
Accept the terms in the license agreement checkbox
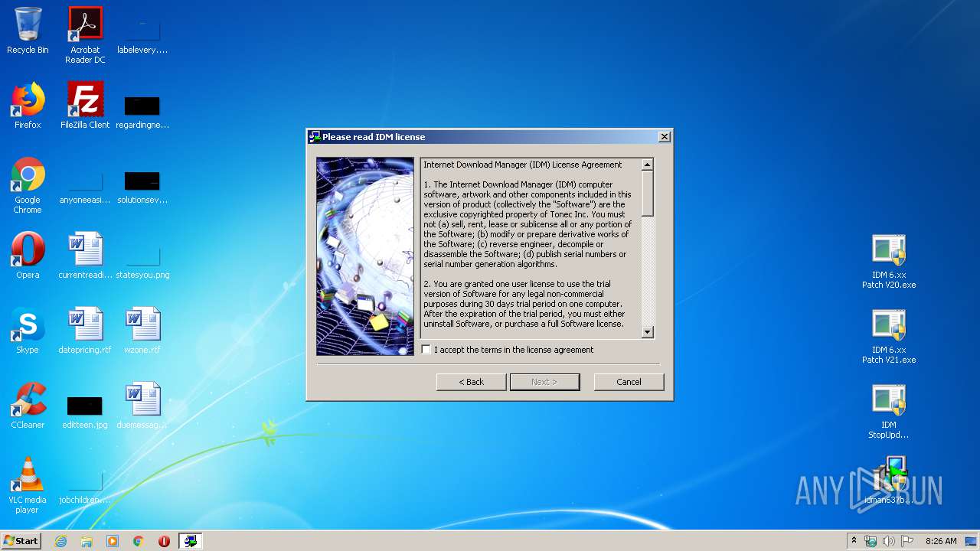(426, 350)
